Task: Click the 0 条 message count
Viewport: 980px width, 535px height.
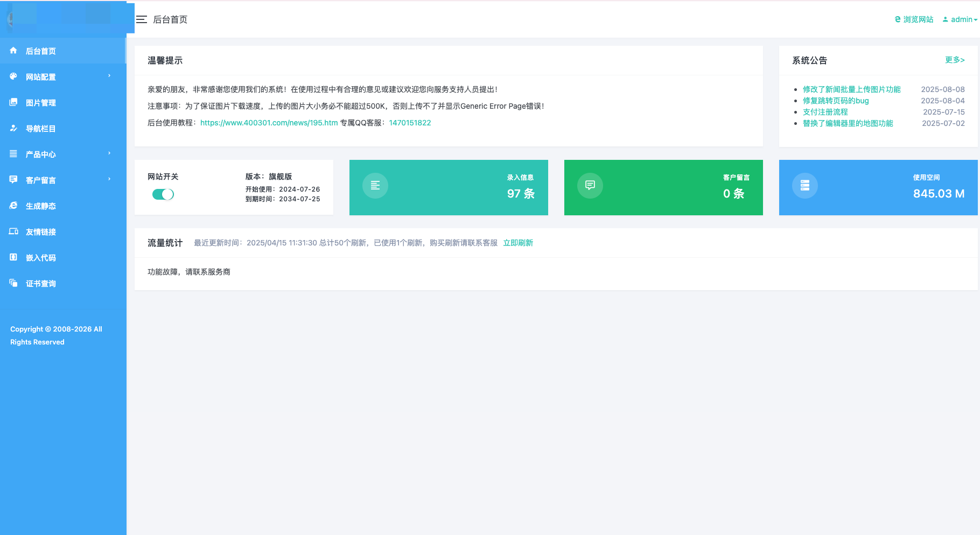Action: tap(733, 194)
